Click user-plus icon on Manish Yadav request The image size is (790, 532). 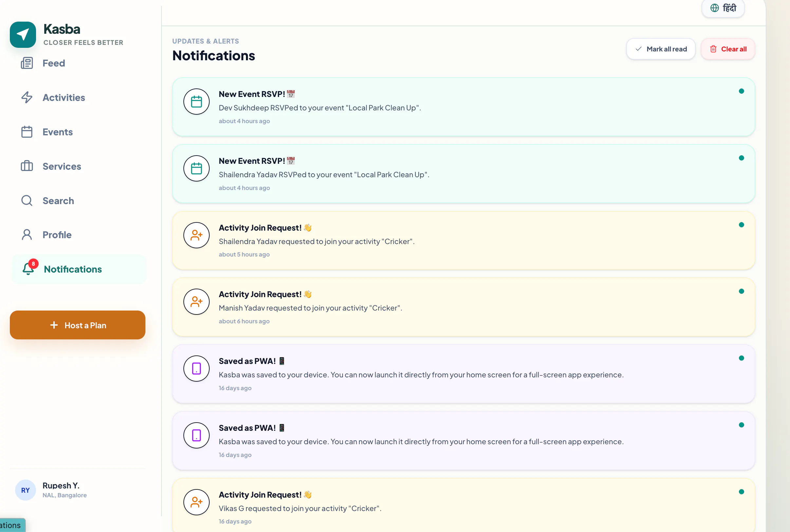pos(197,302)
